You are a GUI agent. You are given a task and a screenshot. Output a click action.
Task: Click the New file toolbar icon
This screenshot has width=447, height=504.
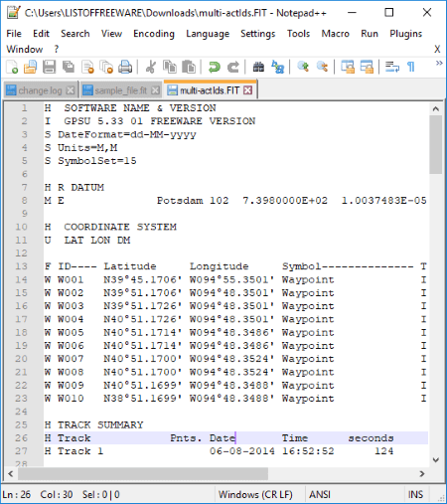[x=12, y=67]
